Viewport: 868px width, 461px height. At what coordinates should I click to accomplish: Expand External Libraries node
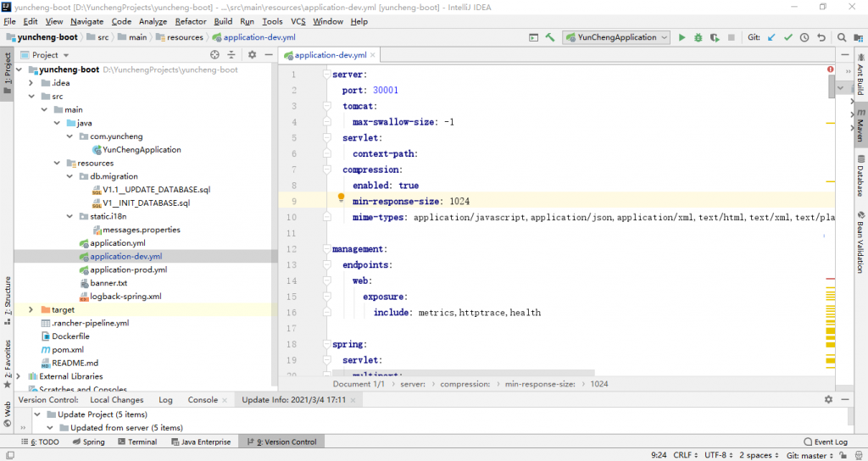click(x=19, y=376)
